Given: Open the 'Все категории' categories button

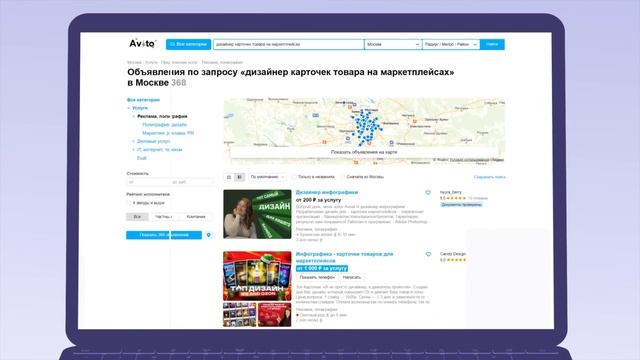Looking at the screenshot, I should pos(188,44).
